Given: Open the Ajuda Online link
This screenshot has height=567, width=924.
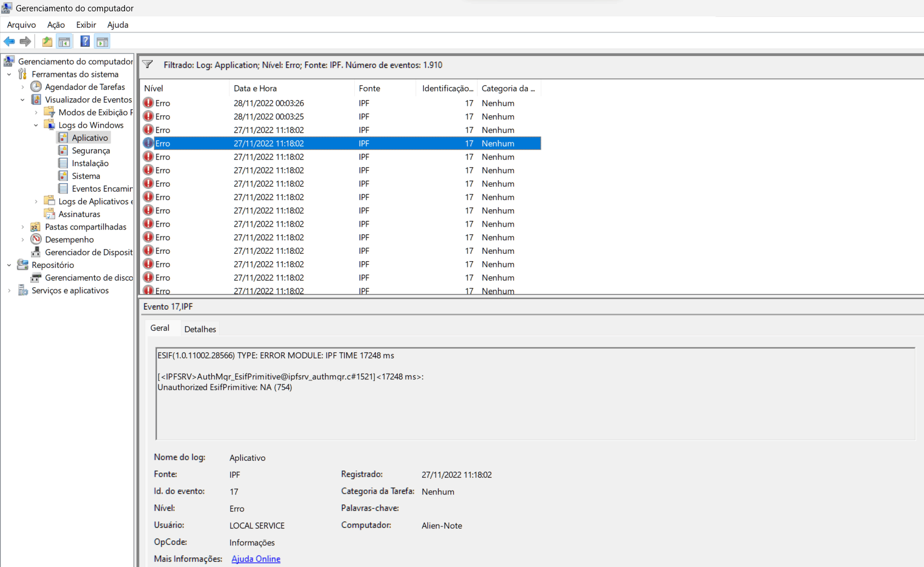Looking at the screenshot, I should pyautogui.click(x=256, y=559).
